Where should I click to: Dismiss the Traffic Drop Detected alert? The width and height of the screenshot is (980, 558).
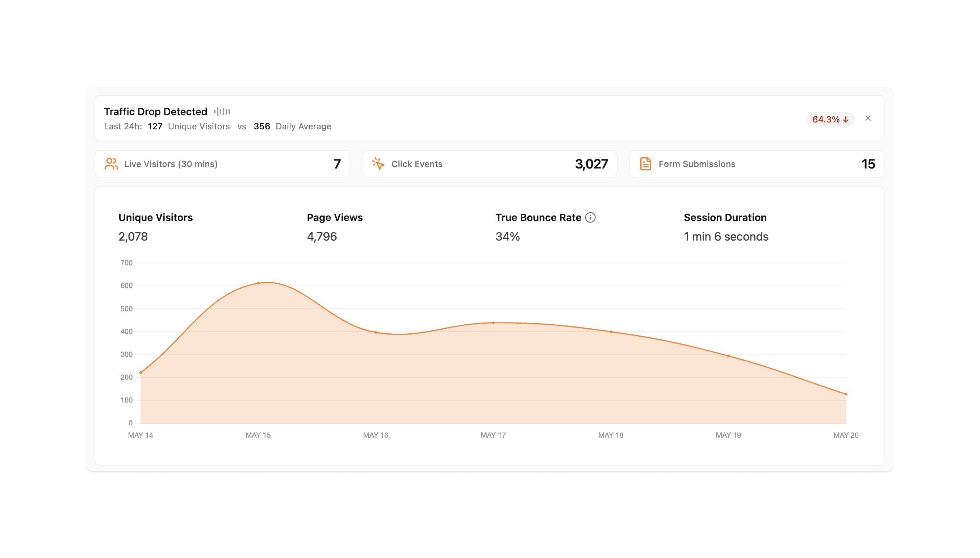tap(868, 118)
